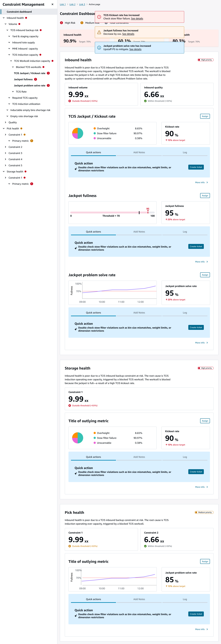Image resolution: width=221 pixels, height=644 pixels.
Task: Click the sparkle icon in TCIS Jackpot / Kickout quick action
Action: [x=76, y=169]
